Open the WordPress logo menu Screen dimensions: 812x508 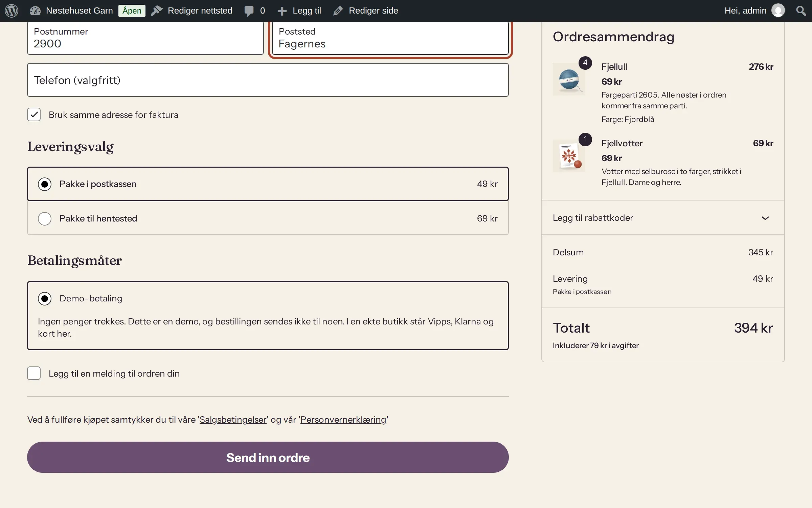pos(12,11)
